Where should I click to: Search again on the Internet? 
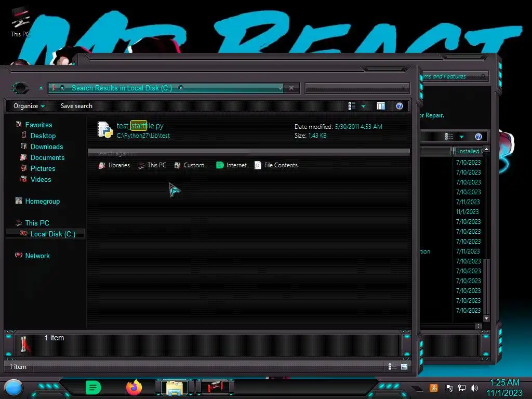click(231, 165)
